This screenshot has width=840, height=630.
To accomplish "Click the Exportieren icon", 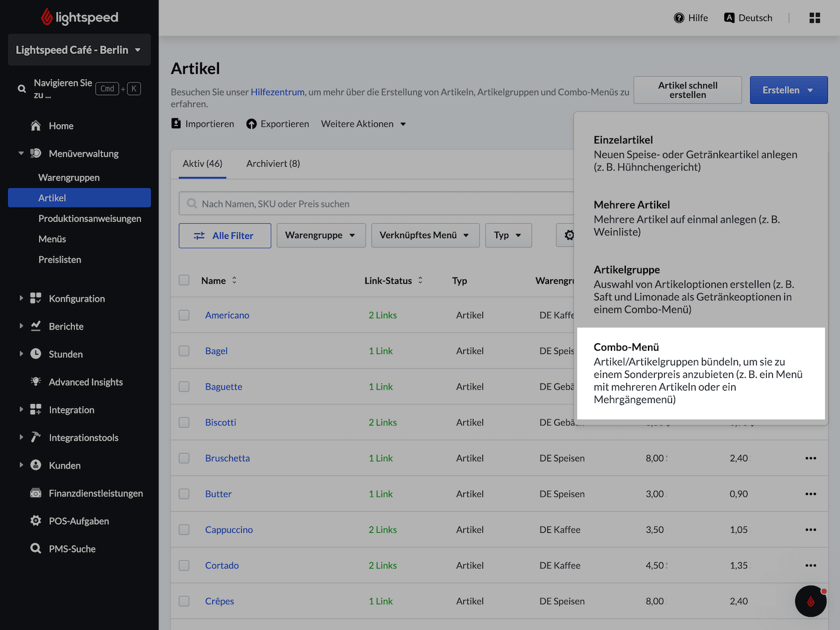I will click(x=251, y=124).
